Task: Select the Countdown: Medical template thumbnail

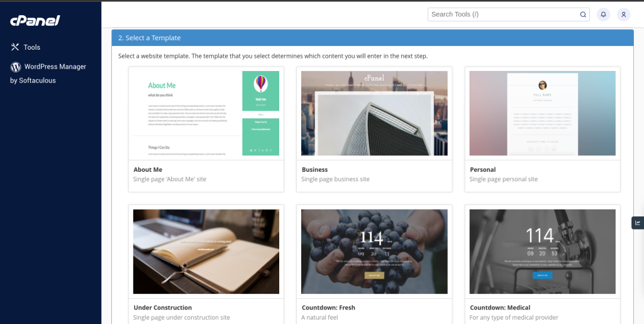Action: click(x=542, y=252)
